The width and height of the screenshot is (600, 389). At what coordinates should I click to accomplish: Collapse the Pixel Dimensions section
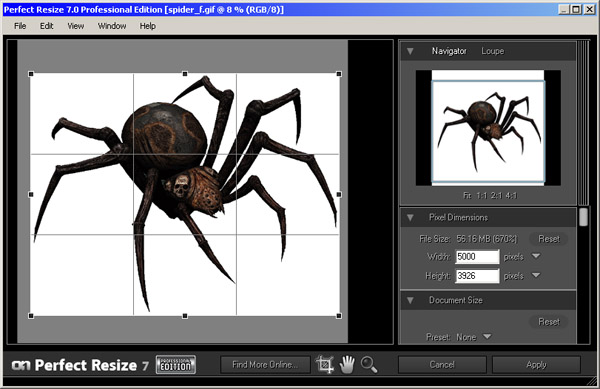pyautogui.click(x=410, y=218)
